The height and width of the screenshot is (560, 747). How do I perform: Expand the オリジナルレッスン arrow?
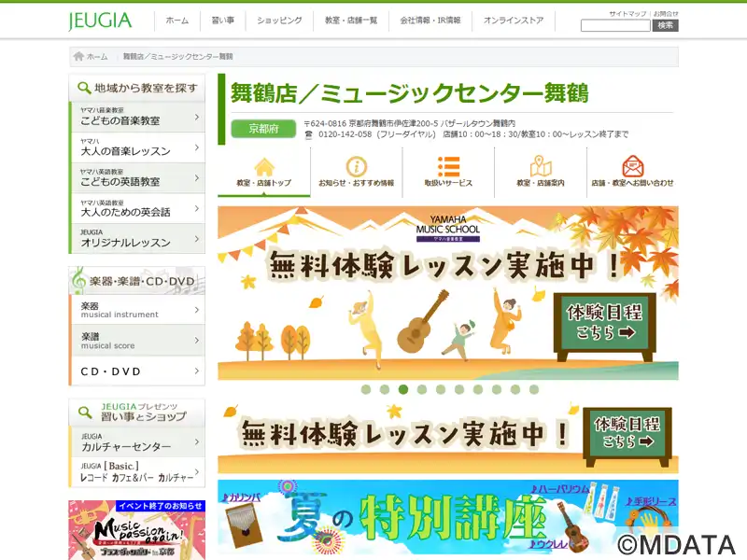coord(197,239)
